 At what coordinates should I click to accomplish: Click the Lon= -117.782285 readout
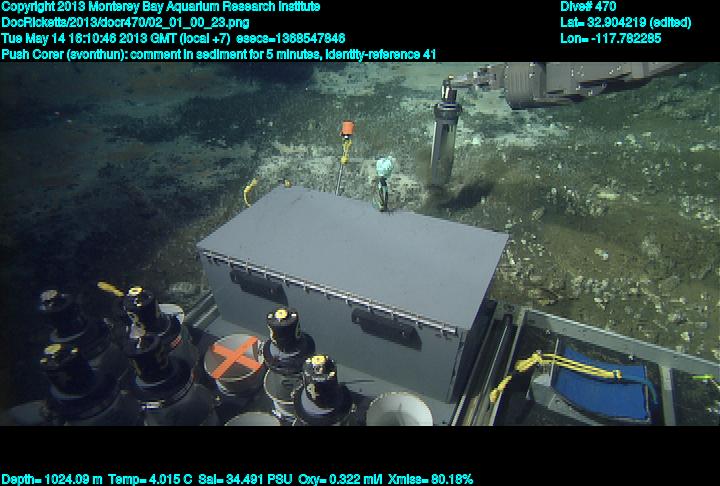pos(611,39)
